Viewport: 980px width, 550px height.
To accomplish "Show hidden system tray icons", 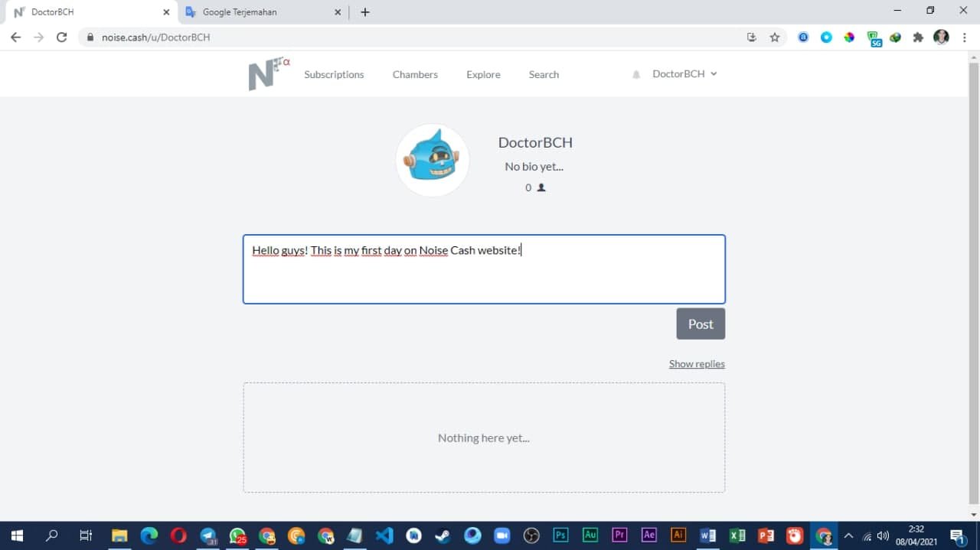I will pos(848,535).
